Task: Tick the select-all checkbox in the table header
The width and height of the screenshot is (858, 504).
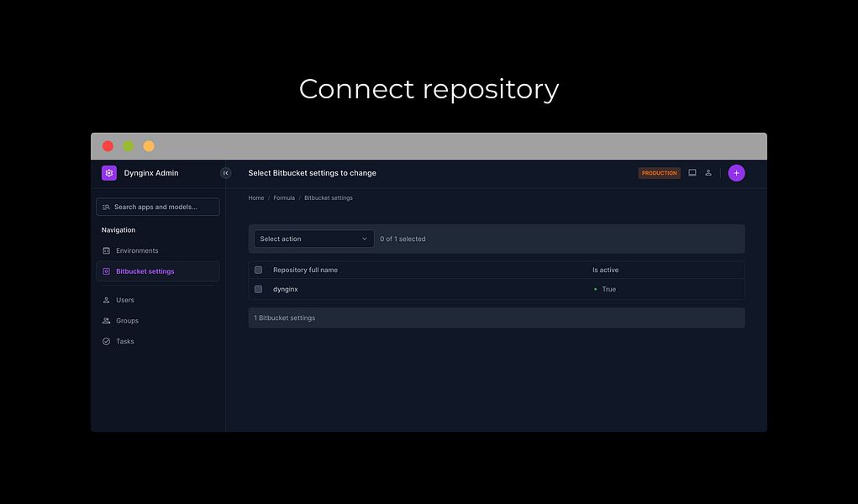Action: coord(258,270)
